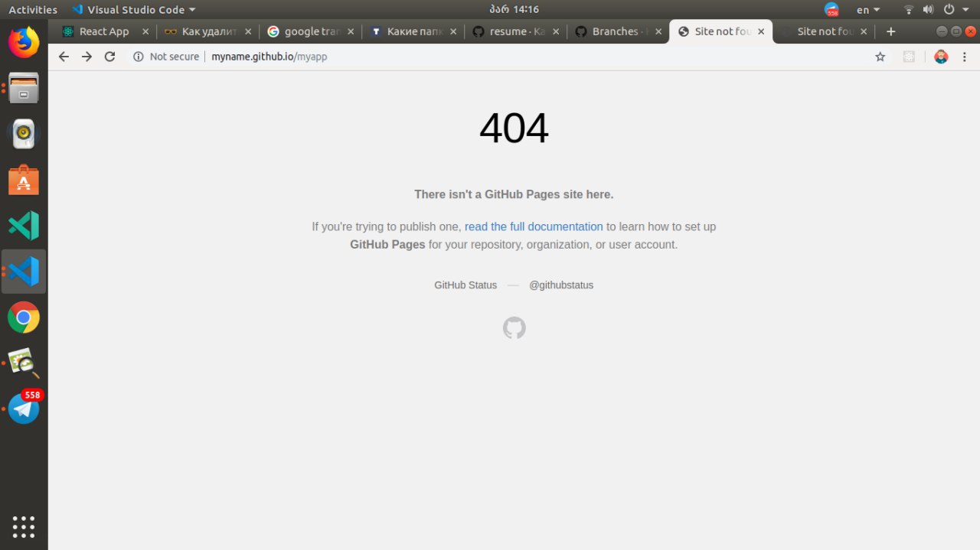Close the Какие папк tab

(x=453, y=31)
